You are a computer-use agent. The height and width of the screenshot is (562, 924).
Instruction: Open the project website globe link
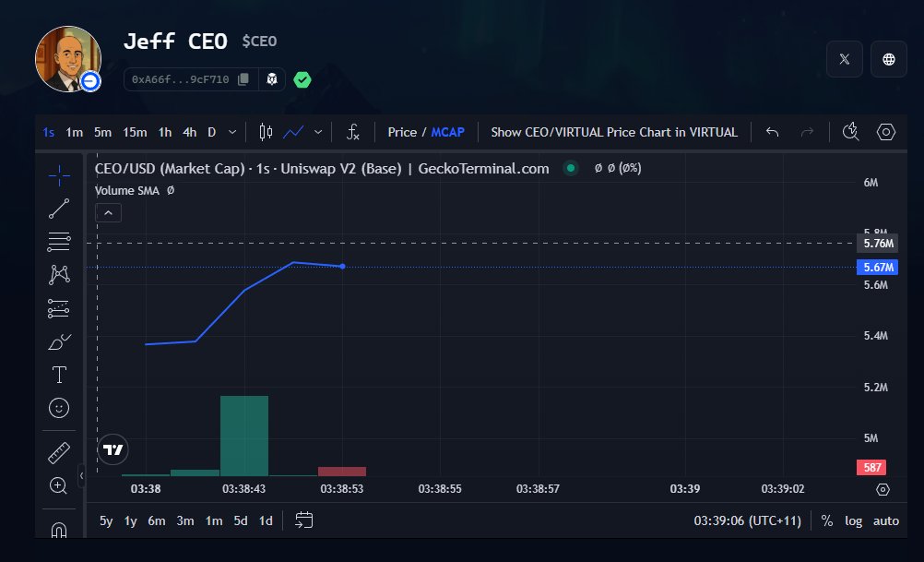click(889, 59)
